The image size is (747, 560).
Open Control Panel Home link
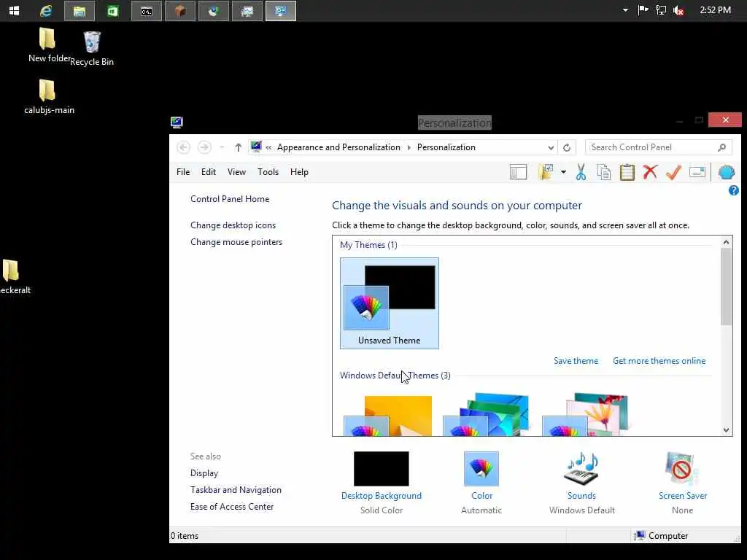pos(230,199)
